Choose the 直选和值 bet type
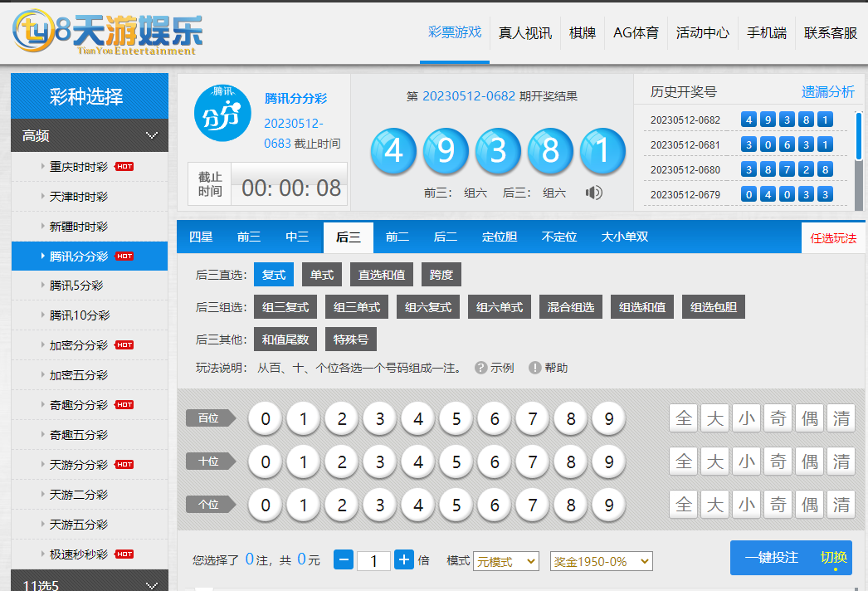 point(382,275)
